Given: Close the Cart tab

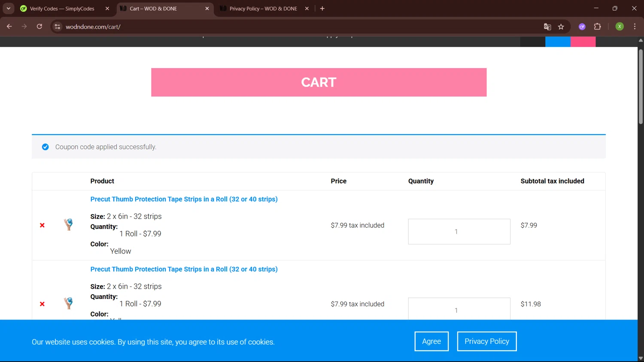Looking at the screenshot, I should [x=207, y=9].
